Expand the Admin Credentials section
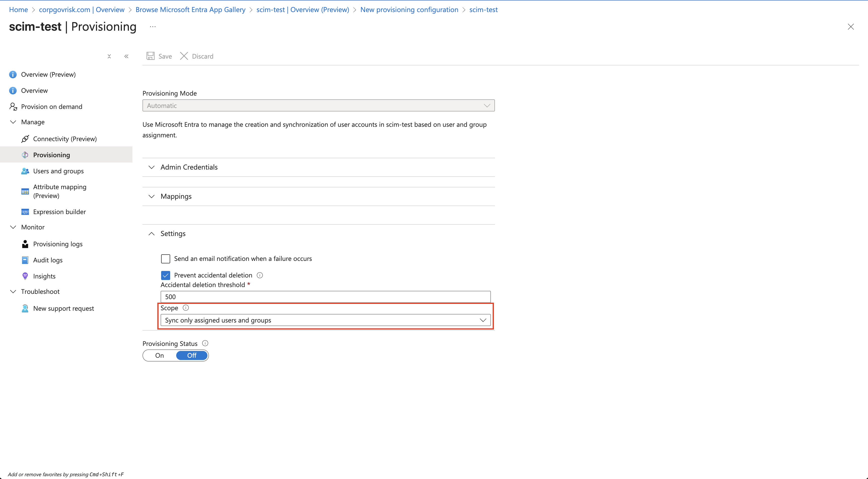The height and width of the screenshot is (479, 868). 189,167
